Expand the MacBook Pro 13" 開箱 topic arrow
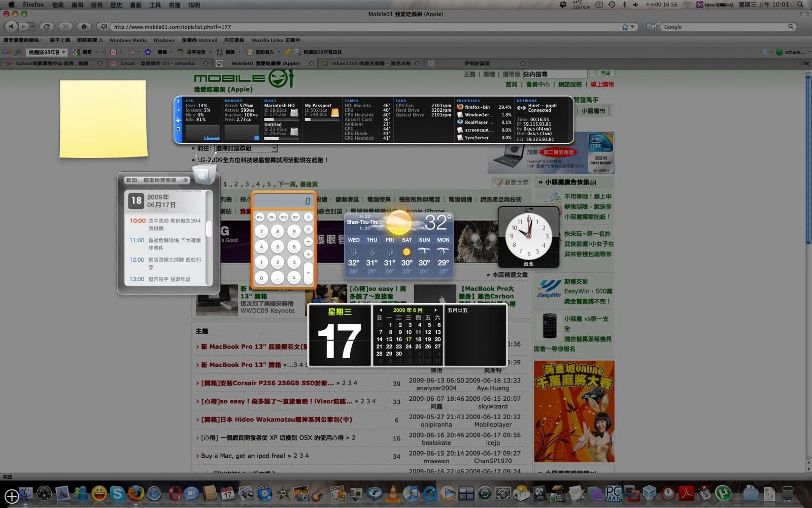This screenshot has width=812, height=508. [x=197, y=365]
